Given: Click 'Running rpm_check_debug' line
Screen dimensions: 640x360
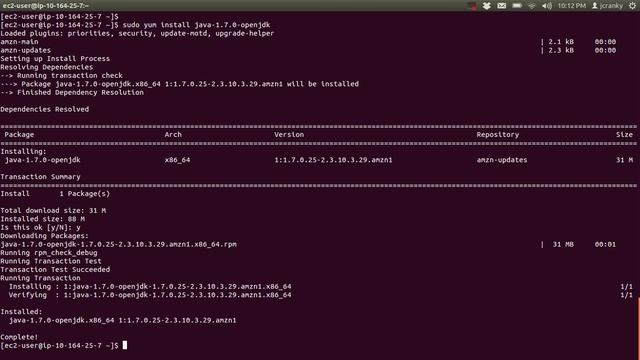Looking at the screenshot, I should click(x=49, y=253).
